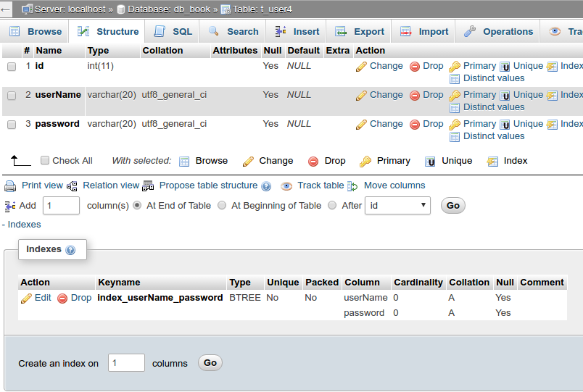The width and height of the screenshot is (583, 392).
Task: Click the red Drop icon for userName row
Action: 415,95
